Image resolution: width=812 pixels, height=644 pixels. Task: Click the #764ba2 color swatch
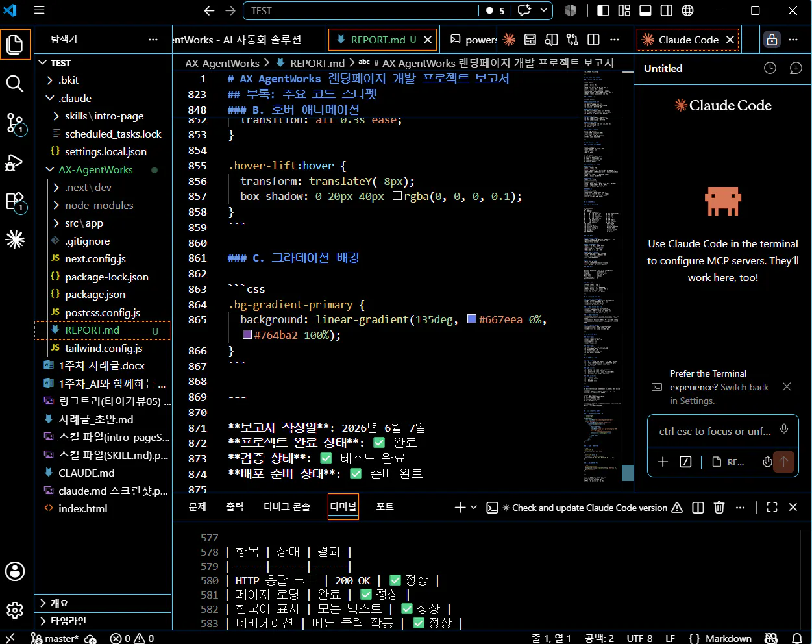pos(247,335)
